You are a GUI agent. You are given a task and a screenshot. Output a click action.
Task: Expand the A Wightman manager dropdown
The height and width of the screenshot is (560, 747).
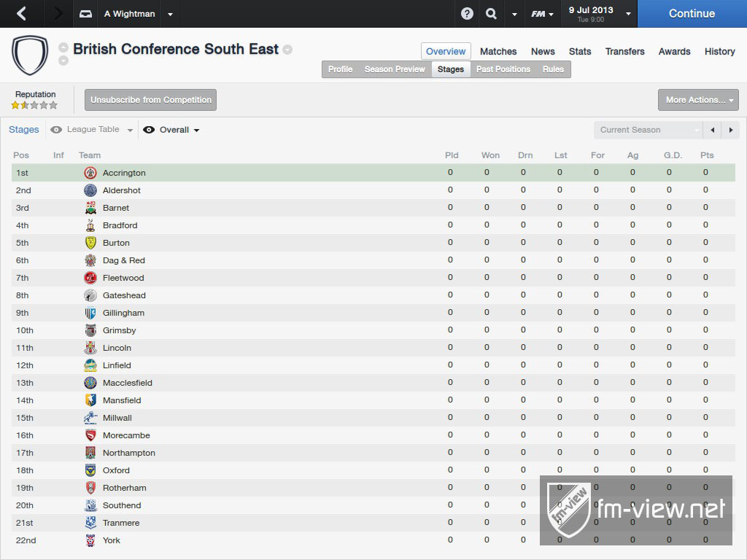tap(170, 14)
